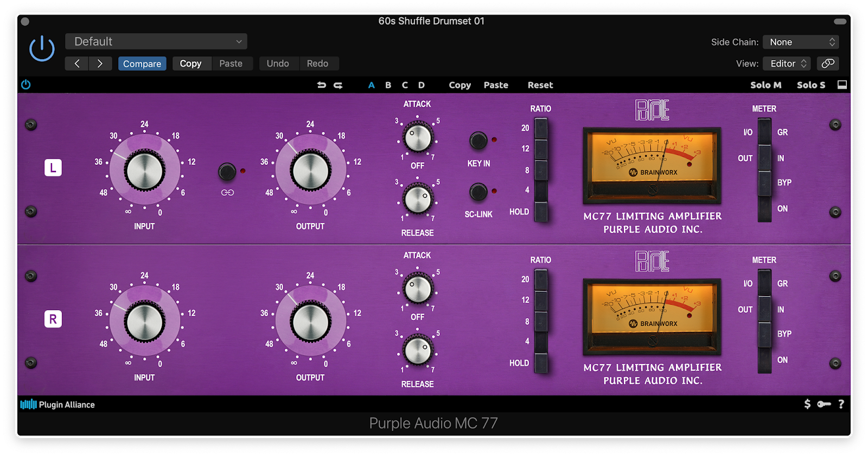
Task: Set R channel switch to BYP
Action: point(764,334)
